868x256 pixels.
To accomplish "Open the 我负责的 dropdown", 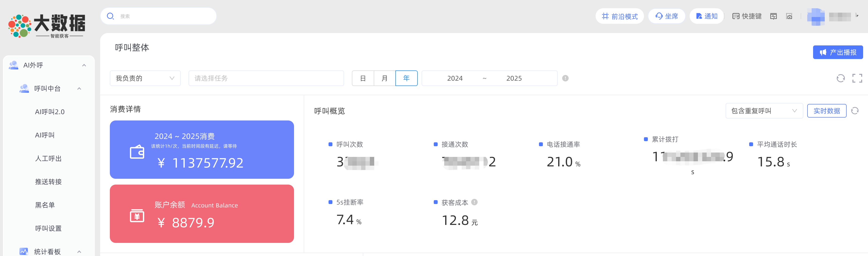I will tap(145, 78).
